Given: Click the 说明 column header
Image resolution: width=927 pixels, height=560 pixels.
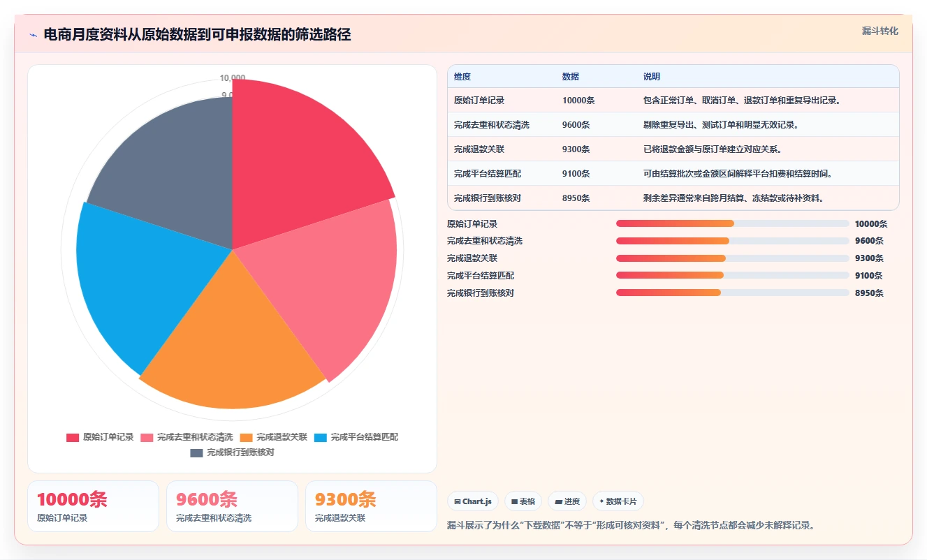Looking at the screenshot, I should [652, 77].
